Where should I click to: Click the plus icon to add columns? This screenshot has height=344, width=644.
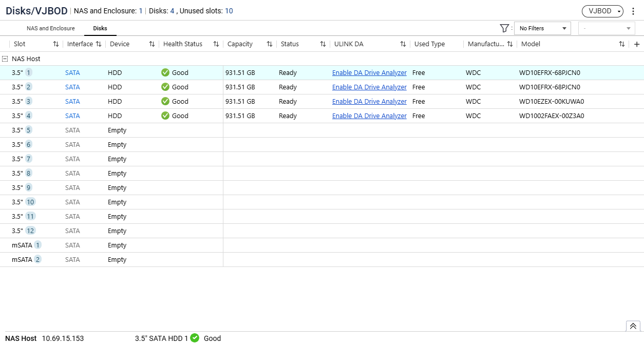pyautogui.click(x=637, y=44)
